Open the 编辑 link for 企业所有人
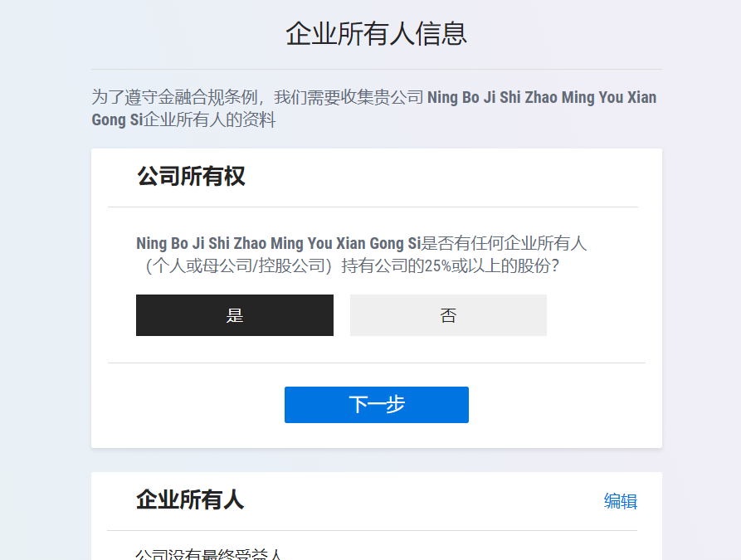The image size is (741, 560). click(621, 501)
